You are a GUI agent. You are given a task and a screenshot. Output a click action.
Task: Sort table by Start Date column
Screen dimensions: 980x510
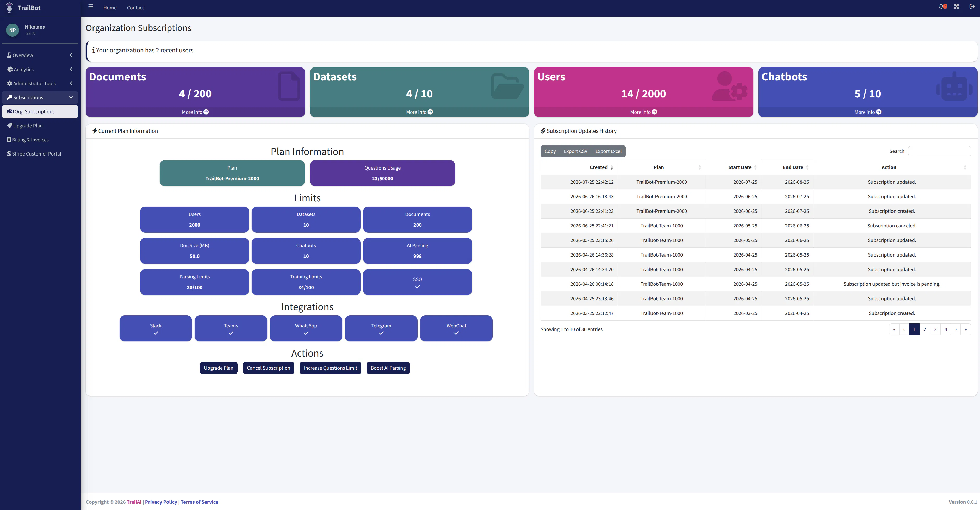(734, 167)
